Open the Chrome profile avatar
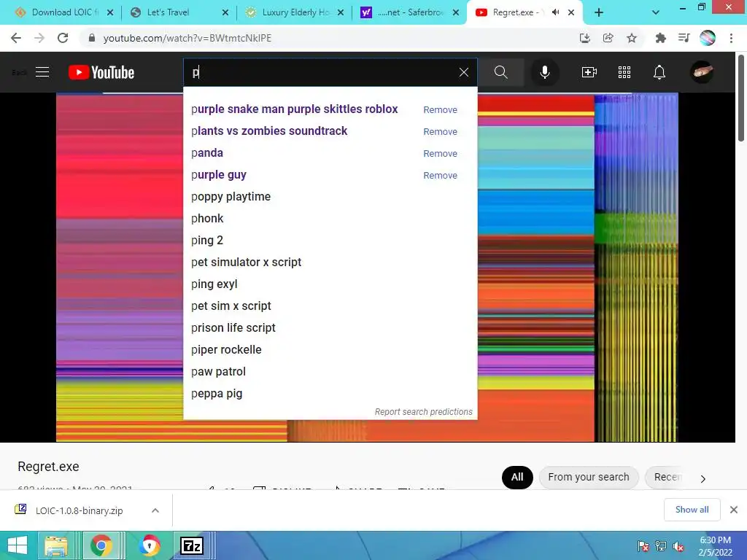Viewport: 747px width, 560px height. pos(708,38)
